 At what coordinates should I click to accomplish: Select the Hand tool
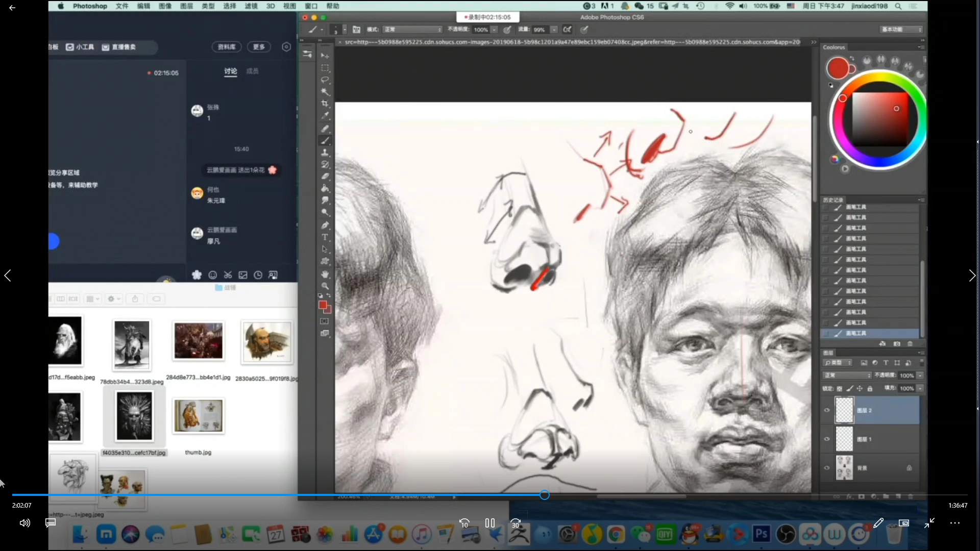tap(325, 274)
